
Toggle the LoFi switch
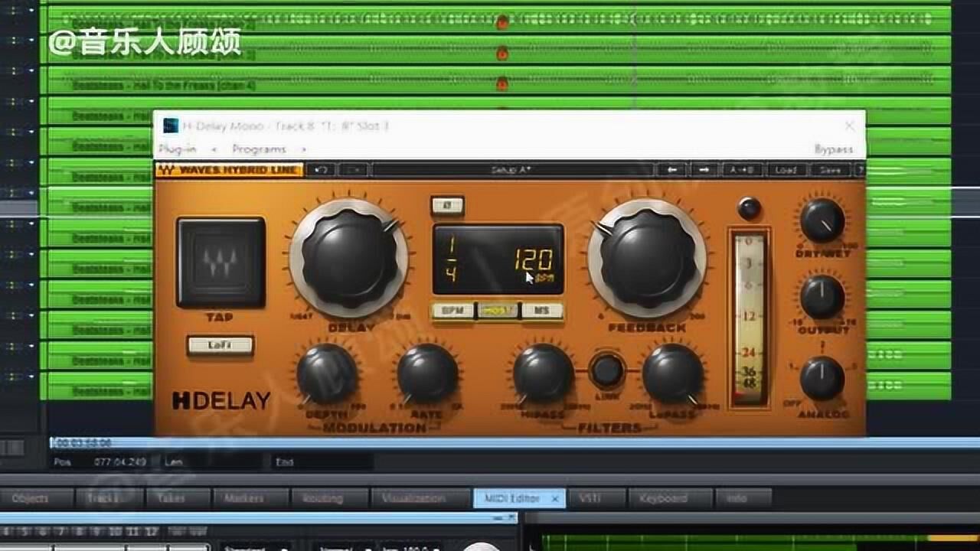[x=220, y=345]
